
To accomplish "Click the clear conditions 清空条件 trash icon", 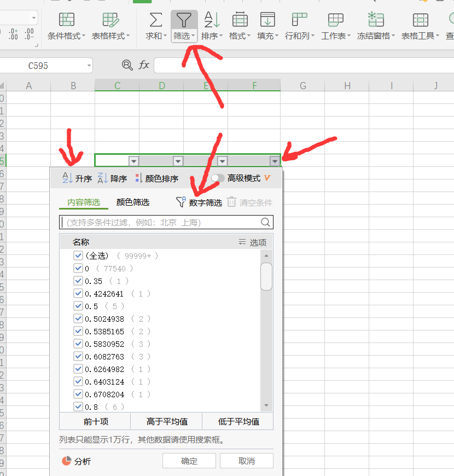I will [x=231, y=202].
